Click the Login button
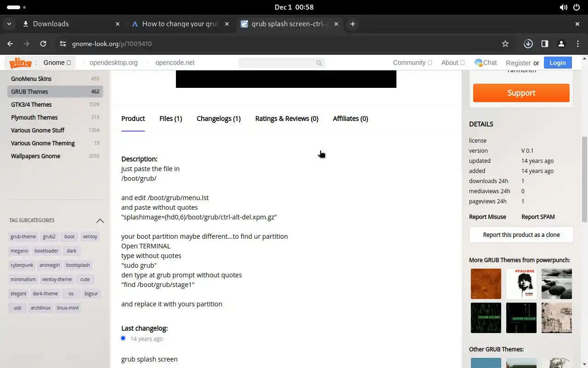 coord(558,63)
